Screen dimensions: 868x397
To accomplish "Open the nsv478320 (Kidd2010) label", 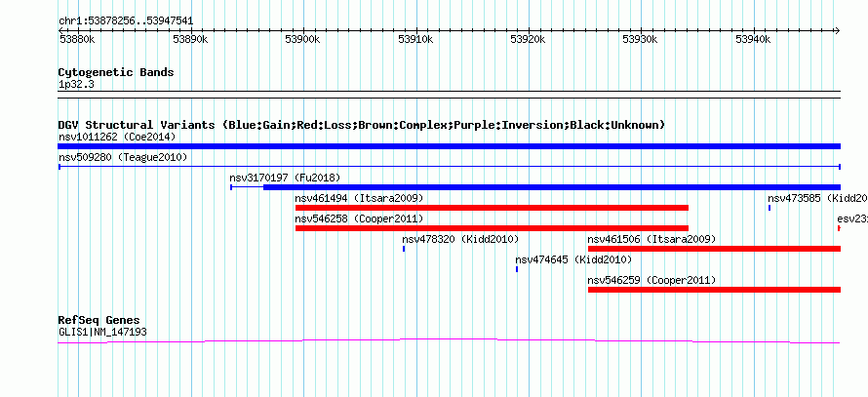I will (460, 239).
